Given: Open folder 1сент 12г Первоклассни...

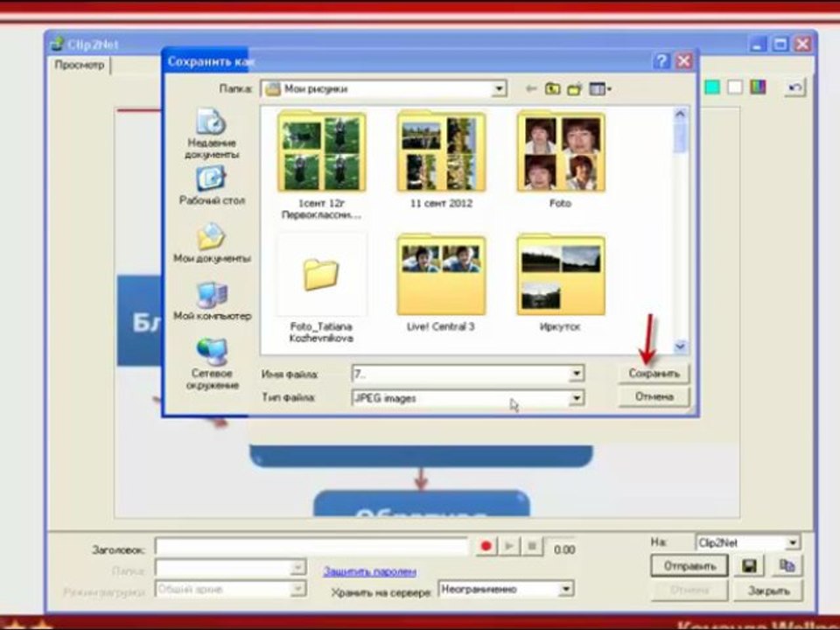Looking at the screenshot, I should (321, 164).
